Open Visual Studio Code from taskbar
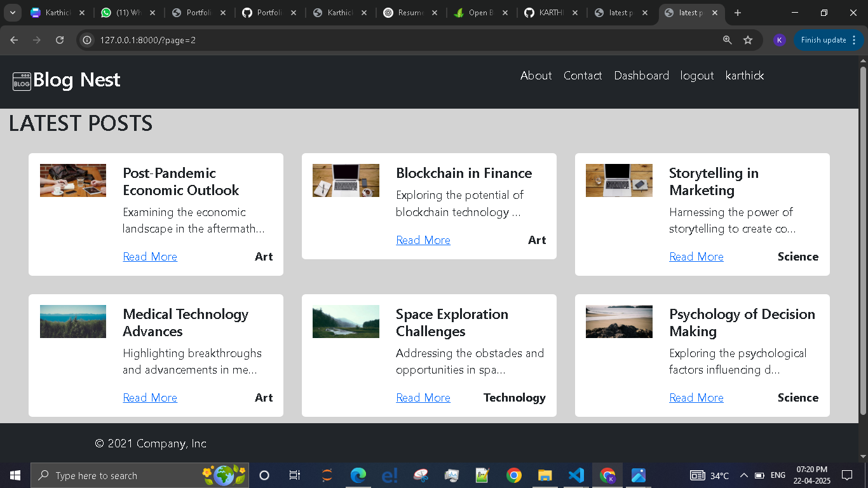The width and height of the screenshot is (868, 488). [x=576, y=475]
